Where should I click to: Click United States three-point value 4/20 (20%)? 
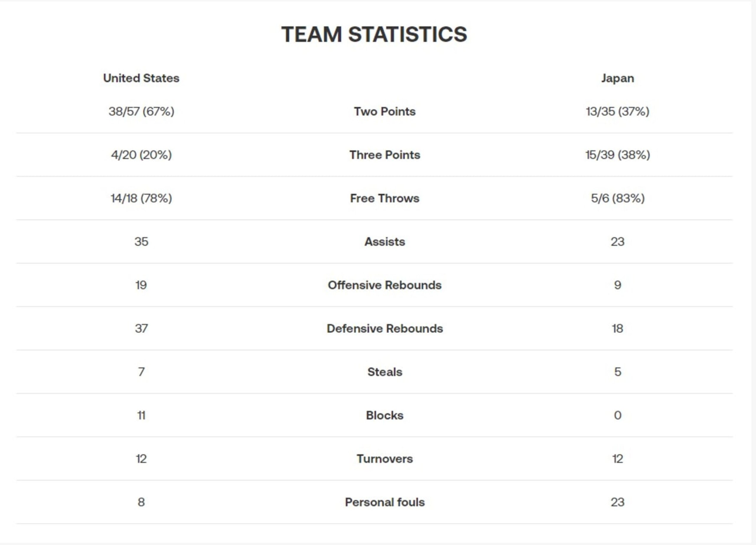pos(141,155)
